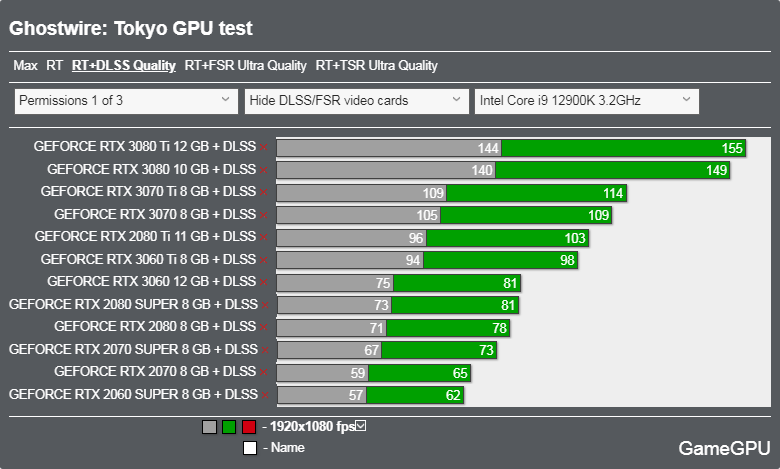Viewport: 780px width, 469px height.
Task: Click the GEFORCE RTX 2080 Ti 11 GB + DLSS label
Action: 145,236
